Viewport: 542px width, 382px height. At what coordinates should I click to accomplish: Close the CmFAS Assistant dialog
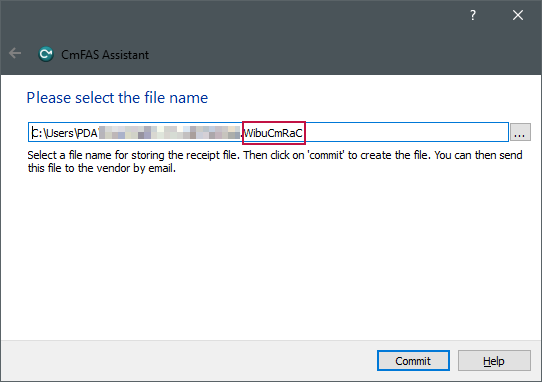pyautogui.click(x=517, y=15)
